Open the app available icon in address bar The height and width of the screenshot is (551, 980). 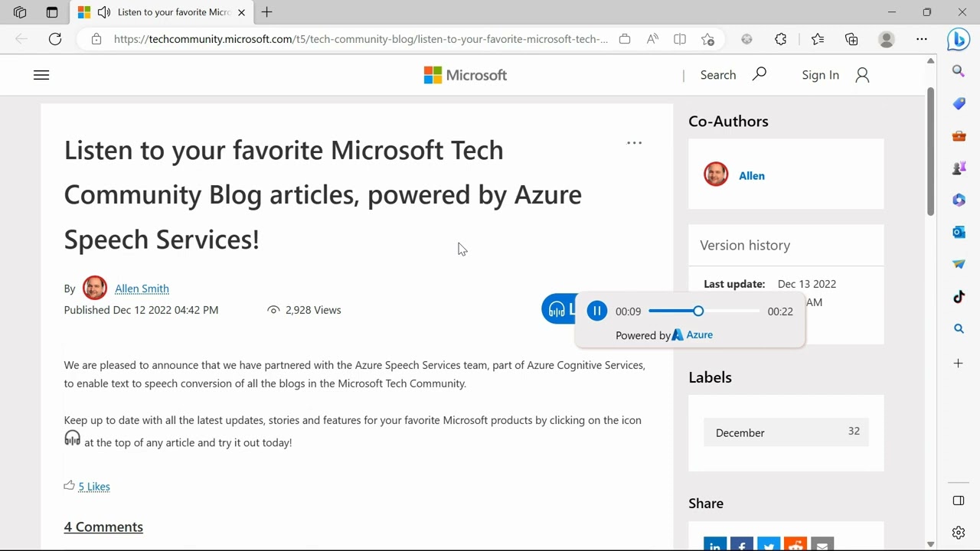[625, 39]
